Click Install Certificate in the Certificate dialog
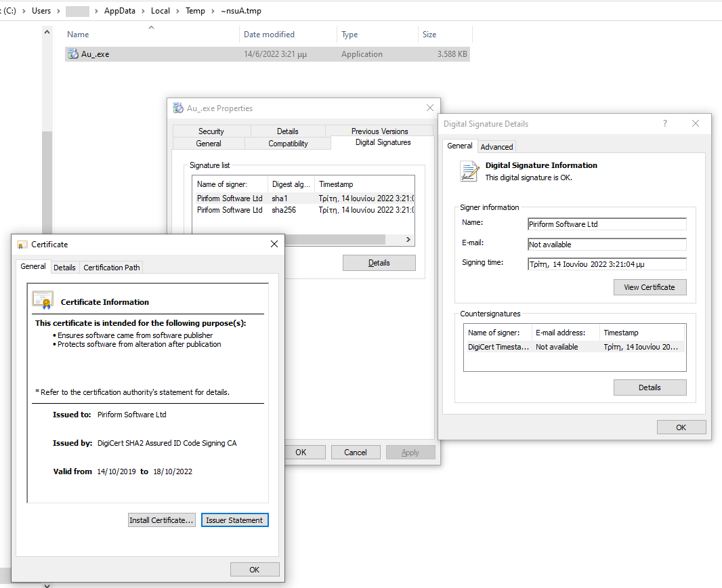Viewport: 722px width, 588px height. (x=161, y=520)
